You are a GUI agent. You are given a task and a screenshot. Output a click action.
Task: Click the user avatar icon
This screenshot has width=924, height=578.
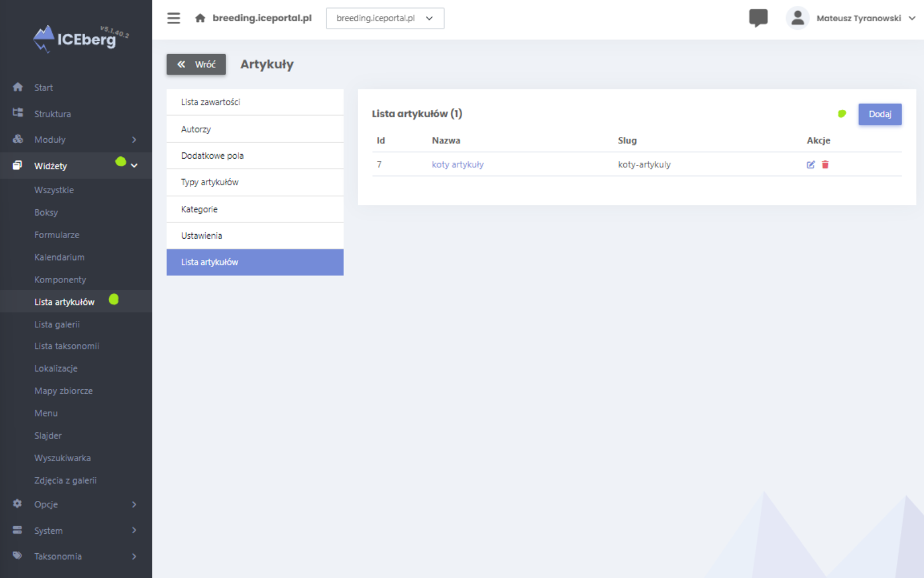tap(797, 18)
